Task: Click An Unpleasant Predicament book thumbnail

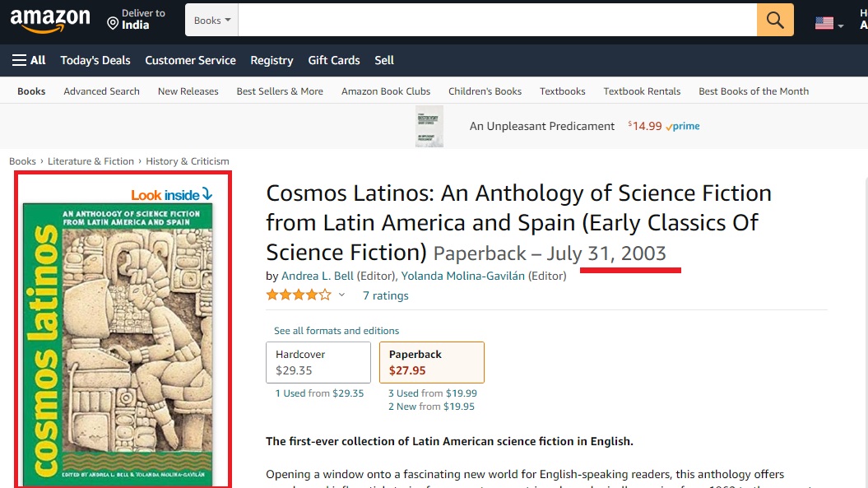Action: [x=429, y=126]
